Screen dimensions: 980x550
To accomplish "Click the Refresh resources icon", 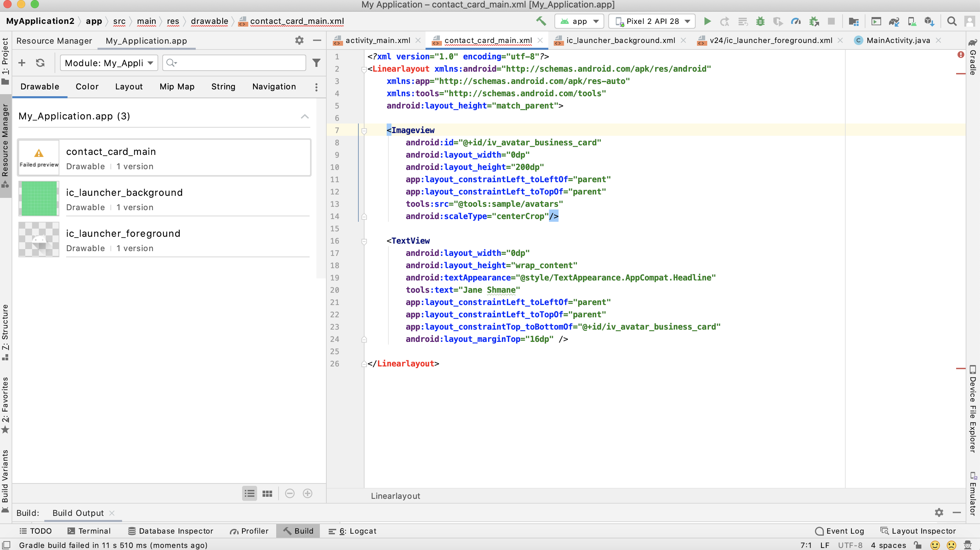I will pos(40,63).
